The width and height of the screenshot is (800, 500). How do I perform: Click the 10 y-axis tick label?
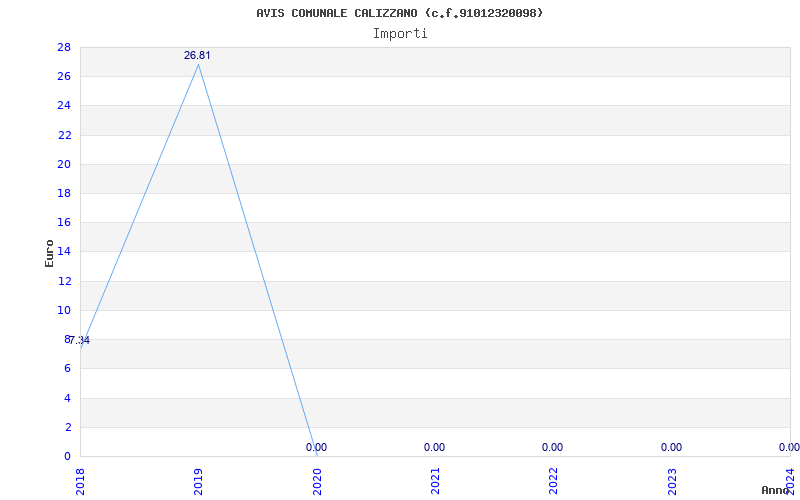64,310
